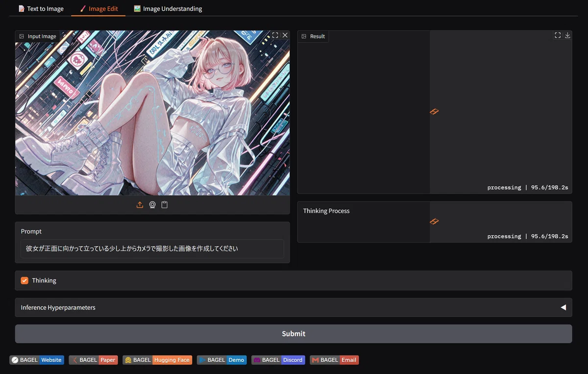Remove the input image with X icon
The height and width of the screenshot is (374, 588).
click(x=285, y=35)
